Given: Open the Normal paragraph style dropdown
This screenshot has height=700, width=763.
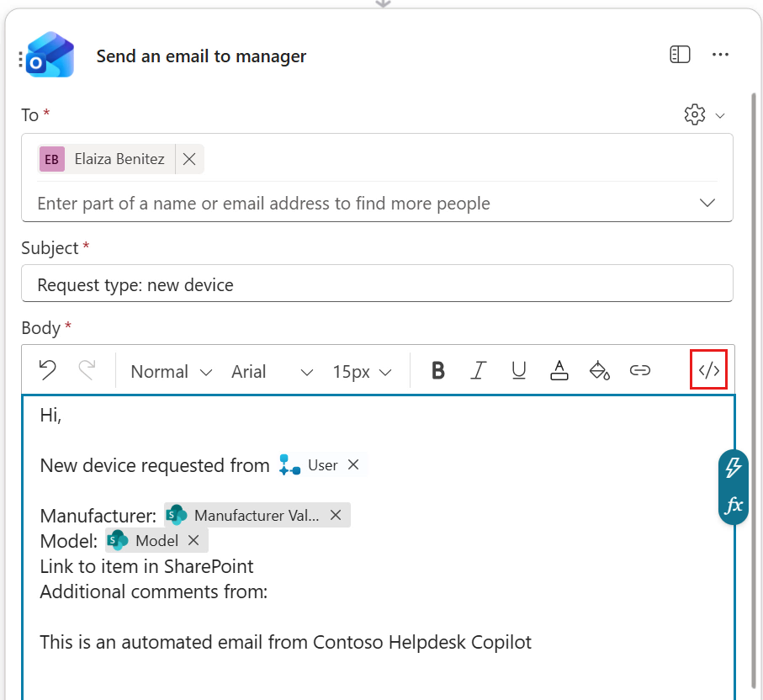Looking at the screenshot, I should [169, 371].
